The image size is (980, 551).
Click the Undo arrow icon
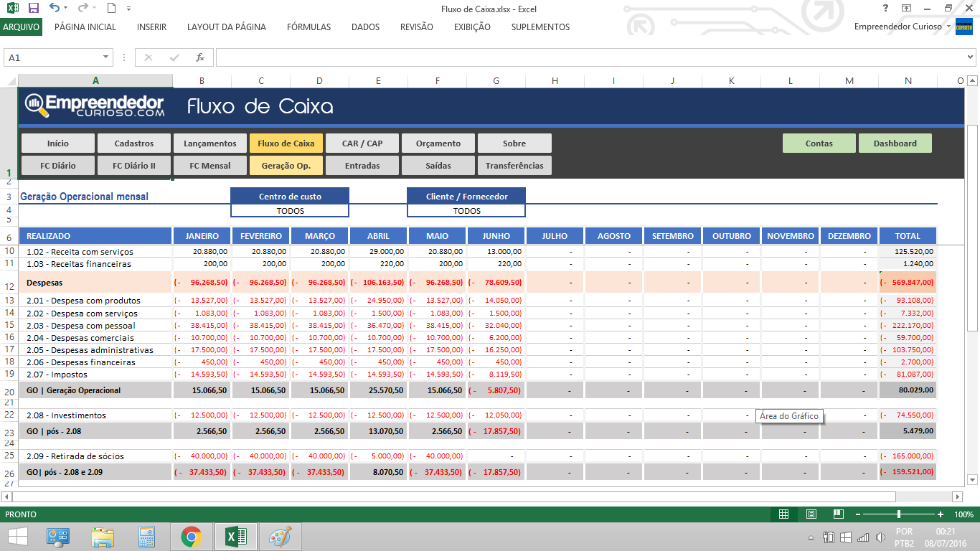55,9
